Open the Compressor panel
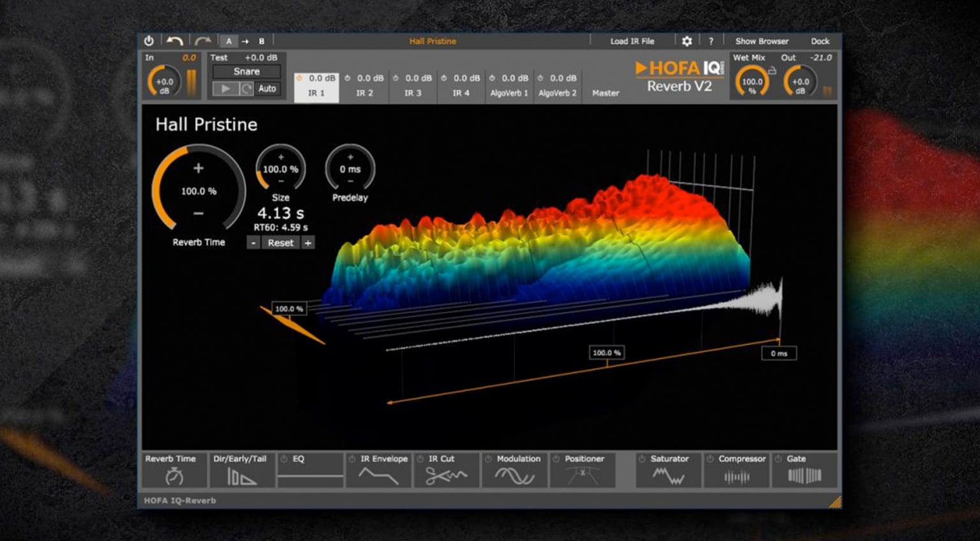The width and height of the screenshot is (980, 541). 736,475
